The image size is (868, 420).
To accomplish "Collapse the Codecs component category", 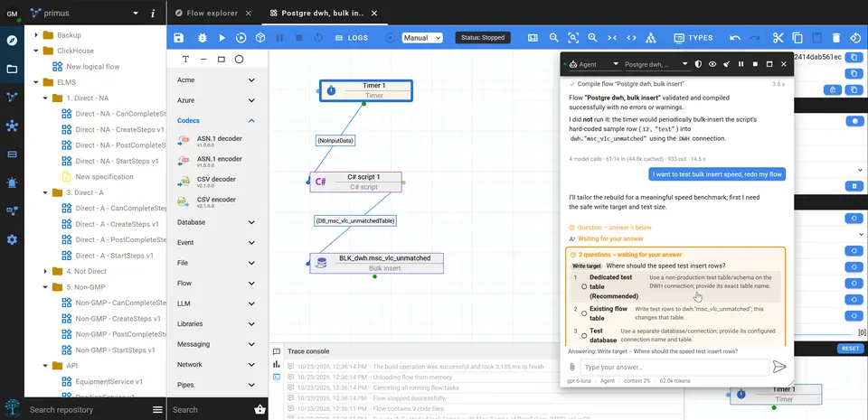I will (x=217, y=120).
